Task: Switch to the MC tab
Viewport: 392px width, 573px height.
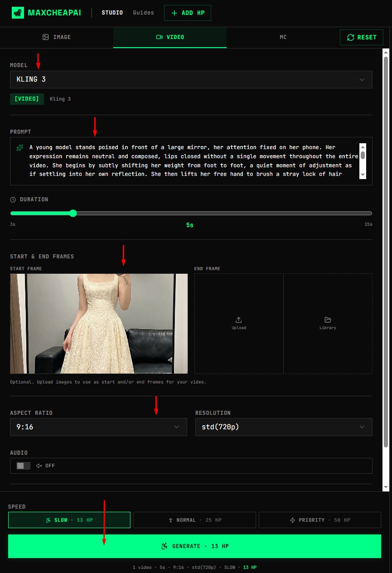Action: point(283,37)
